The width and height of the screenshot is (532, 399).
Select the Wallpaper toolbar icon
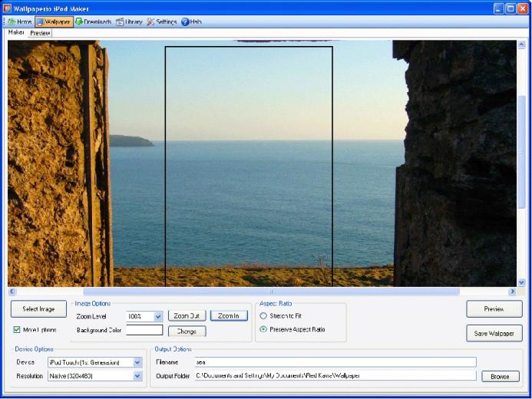[x=40, y=21]
